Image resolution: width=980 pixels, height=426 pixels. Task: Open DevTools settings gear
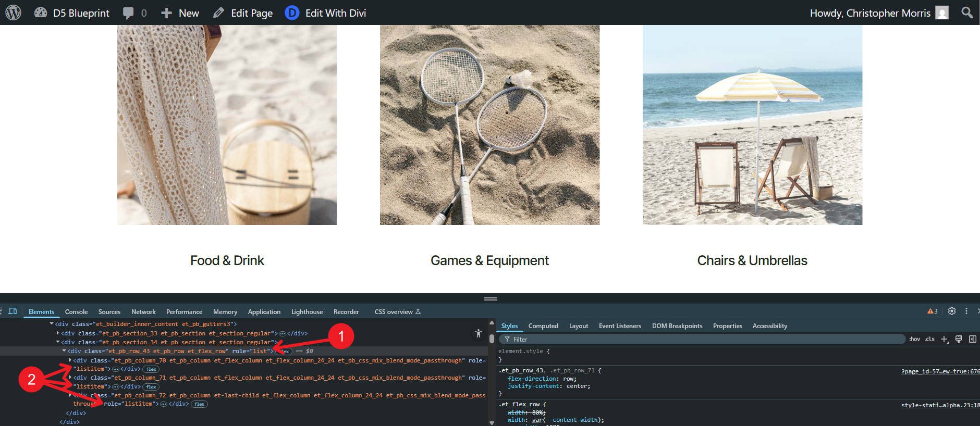[x=951, y=311]
